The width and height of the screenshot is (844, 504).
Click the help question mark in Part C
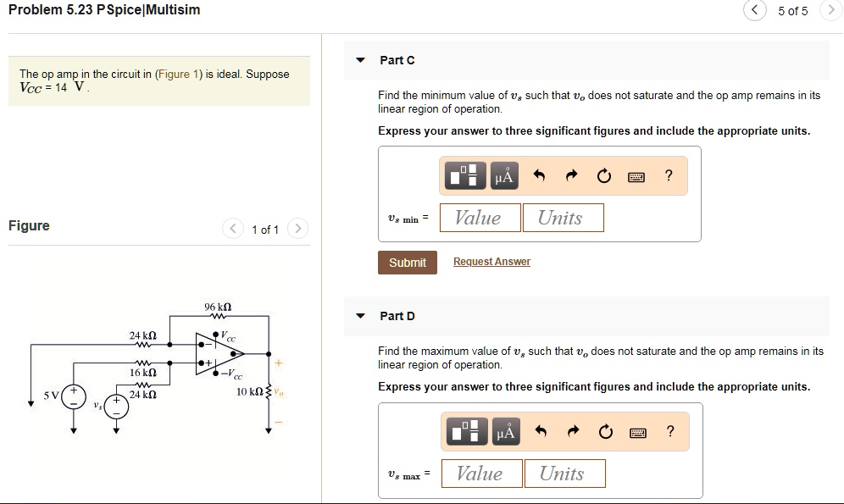coord(669,175)
